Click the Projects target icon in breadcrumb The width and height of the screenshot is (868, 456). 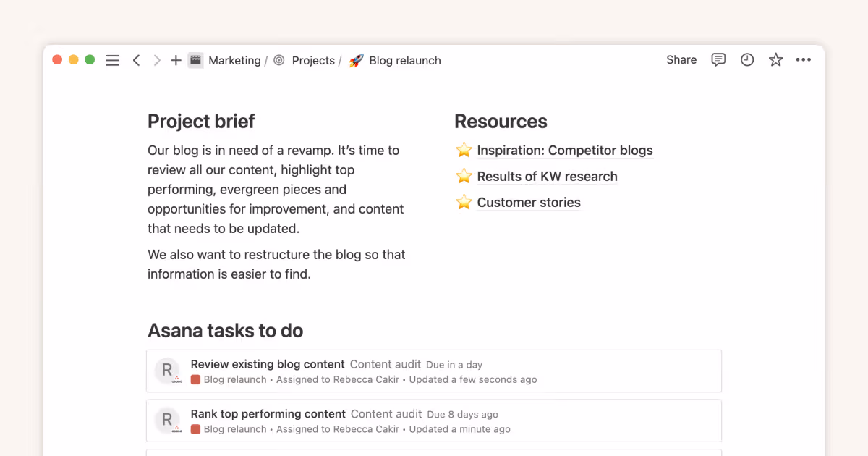click(278, 60)
